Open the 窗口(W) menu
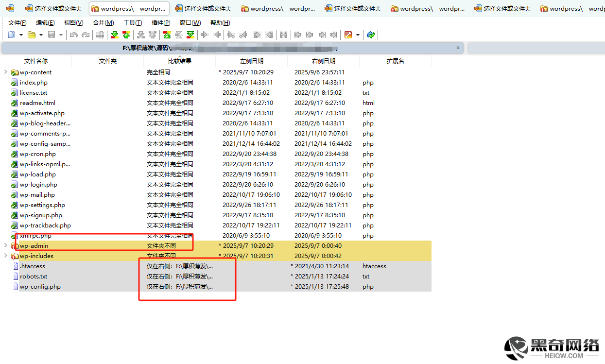The image size is (605, 364). click(x=190, y=23)
